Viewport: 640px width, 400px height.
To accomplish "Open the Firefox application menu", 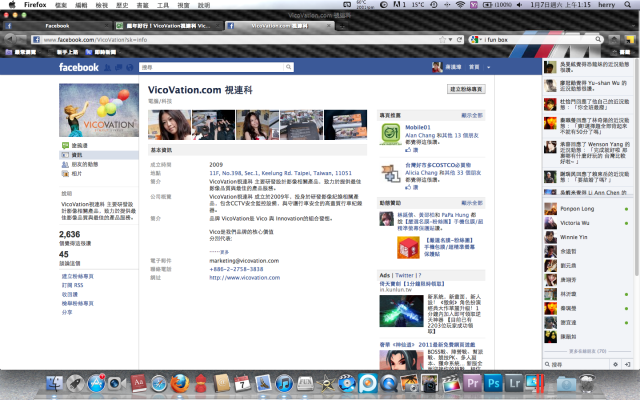I will [35, 5].
